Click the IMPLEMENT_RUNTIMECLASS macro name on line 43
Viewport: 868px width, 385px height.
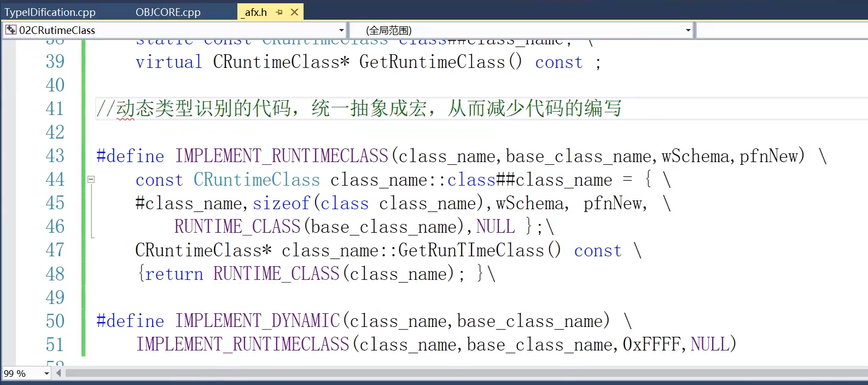pos(282,156)
